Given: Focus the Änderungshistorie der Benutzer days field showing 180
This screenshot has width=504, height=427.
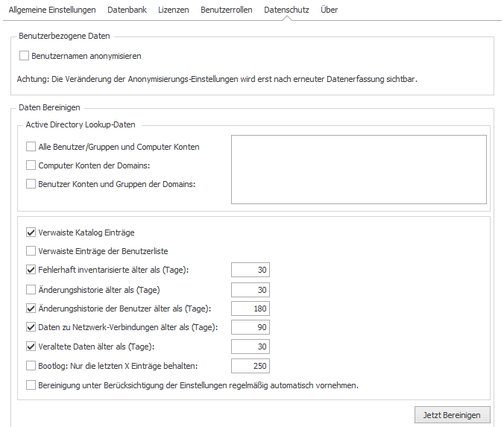Looking at the screenshot, I should (251, 309).
